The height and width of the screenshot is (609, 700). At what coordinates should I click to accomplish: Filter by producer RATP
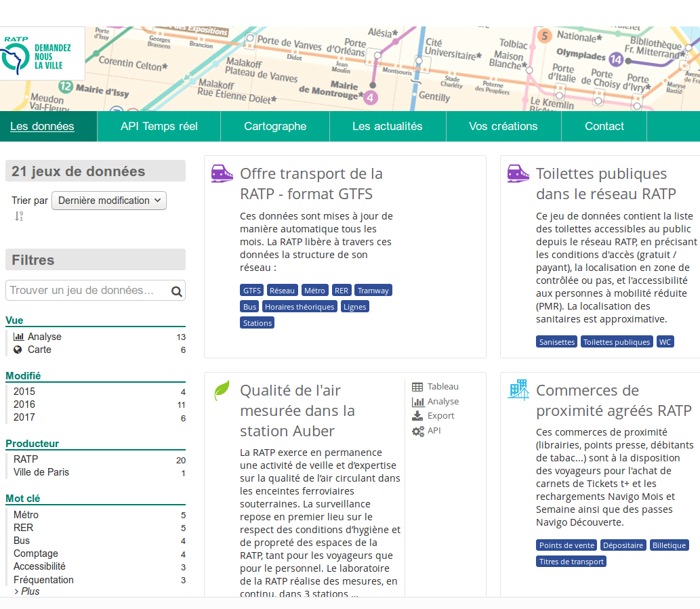click(x=100, y=459)
